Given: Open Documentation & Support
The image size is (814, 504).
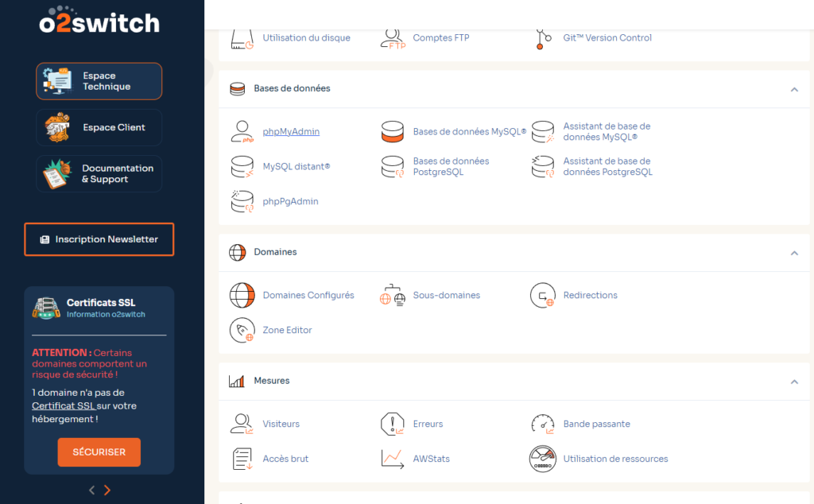Looking at the screenshot, I should (99, 173).
